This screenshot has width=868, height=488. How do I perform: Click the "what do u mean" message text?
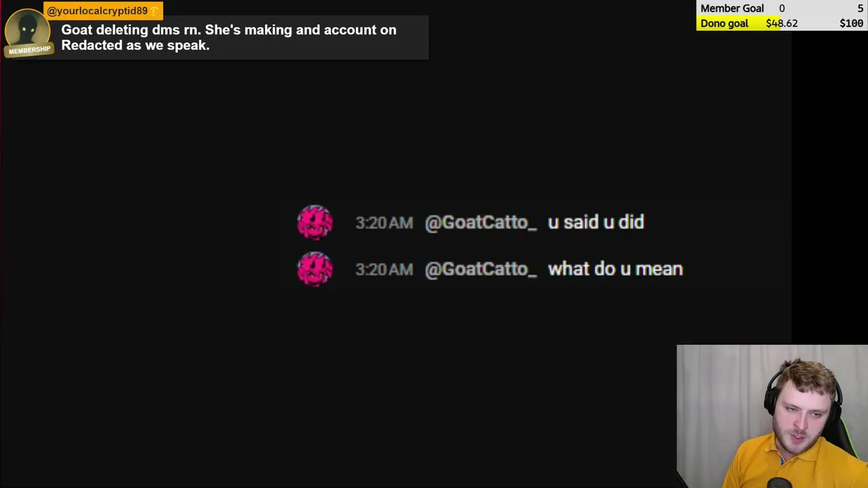click(615, 269)
